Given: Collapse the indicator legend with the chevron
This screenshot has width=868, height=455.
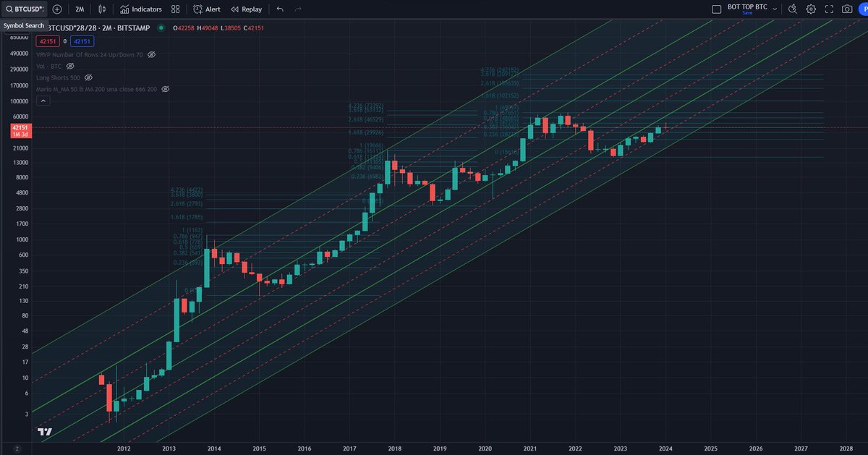Looking at the screenshot, I should tap(43, 101).
